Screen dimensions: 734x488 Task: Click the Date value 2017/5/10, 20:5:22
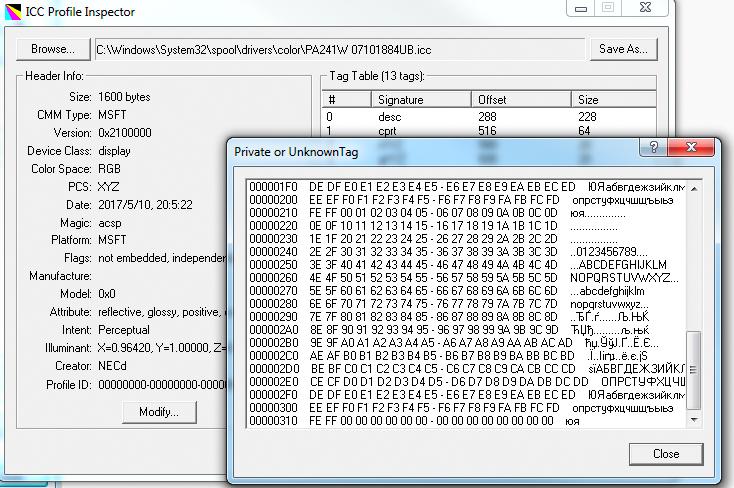tap(145, 205)
